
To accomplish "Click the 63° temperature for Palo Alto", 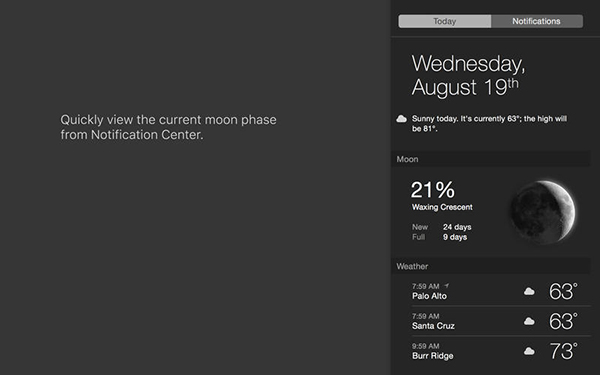I will (563, 292).
